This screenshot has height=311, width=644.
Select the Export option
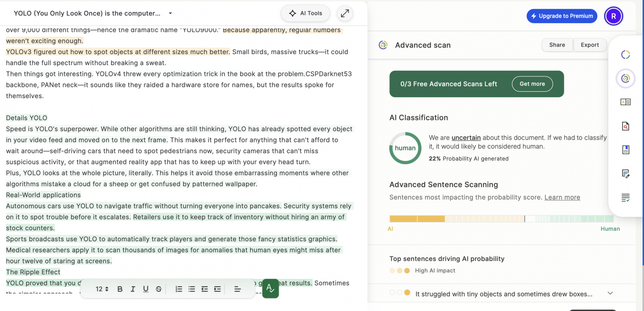point(590,45)
